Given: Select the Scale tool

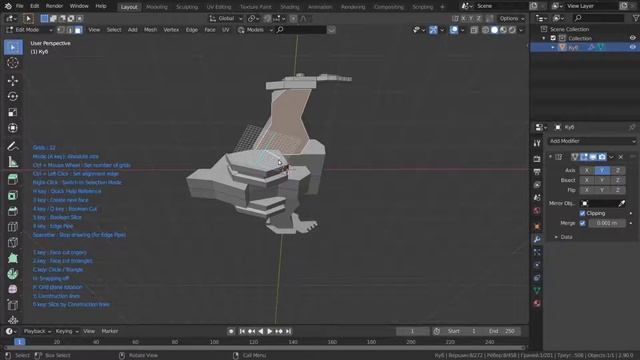Looking at the screenshot, I should (13, 112).
